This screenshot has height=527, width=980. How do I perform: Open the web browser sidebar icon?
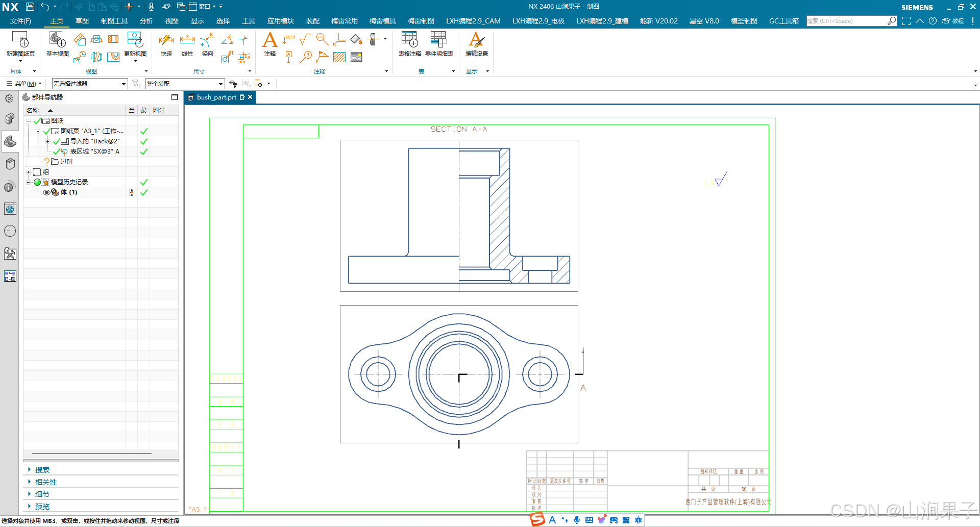pos(10,209)
